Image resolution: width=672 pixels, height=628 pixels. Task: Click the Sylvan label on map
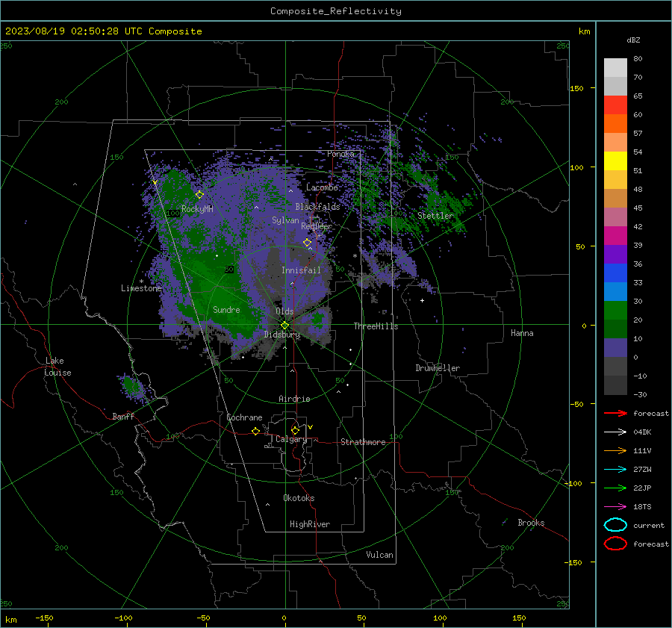(x=285, y=220)
